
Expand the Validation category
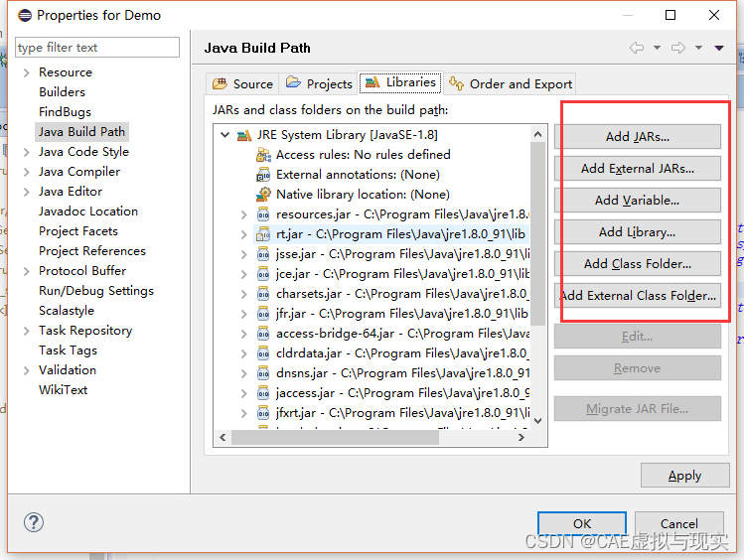click(27, 370)
